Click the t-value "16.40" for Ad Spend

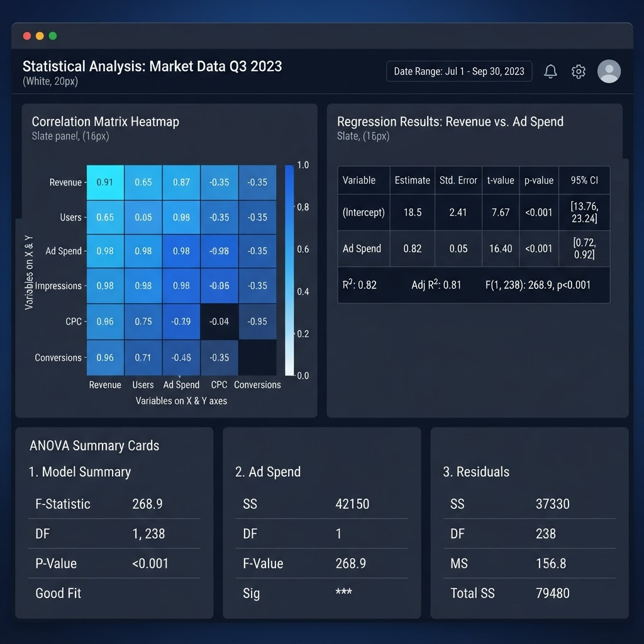[501, 248]
